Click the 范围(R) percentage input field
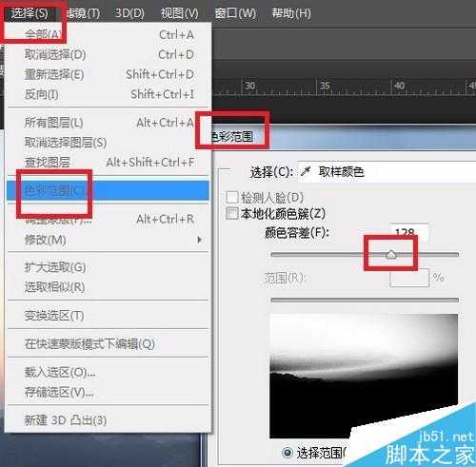This screenshot has height=467, width=476. (409, 278)
